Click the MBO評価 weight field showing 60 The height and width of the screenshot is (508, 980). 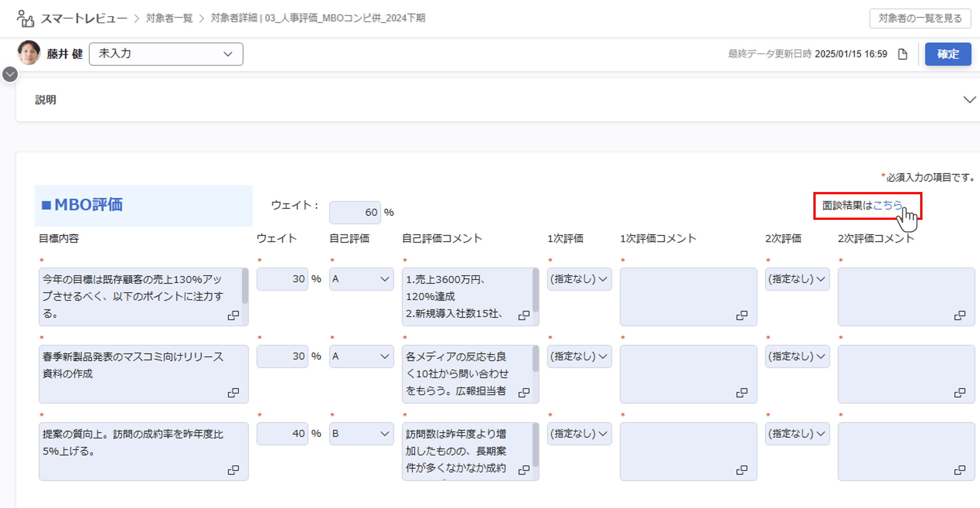pos(355,212)
